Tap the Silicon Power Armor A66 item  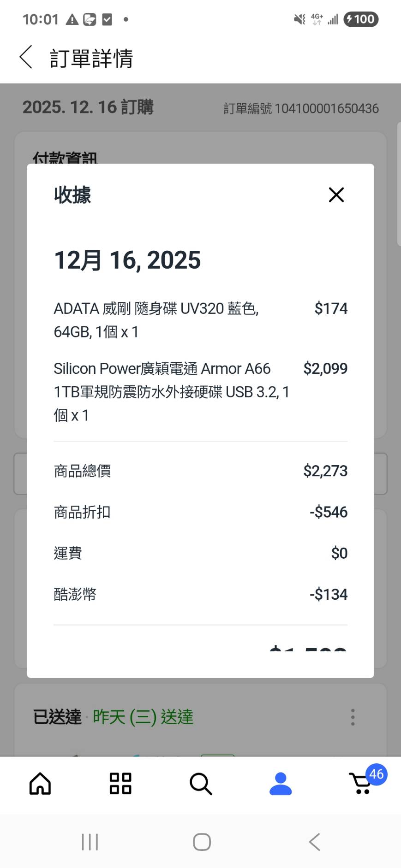point(171,392)
